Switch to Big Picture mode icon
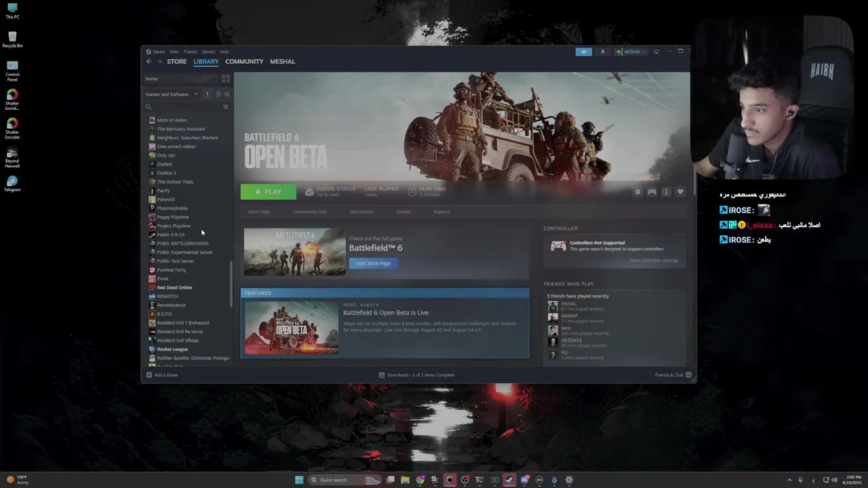Viewport: 868px width, 488px height. click(656, 52)
